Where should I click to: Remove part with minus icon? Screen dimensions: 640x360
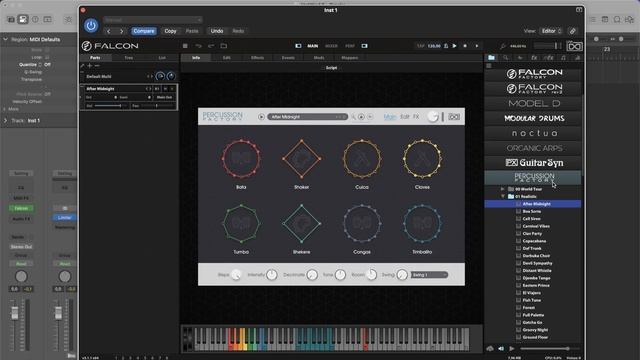click(x=97, y=66)
